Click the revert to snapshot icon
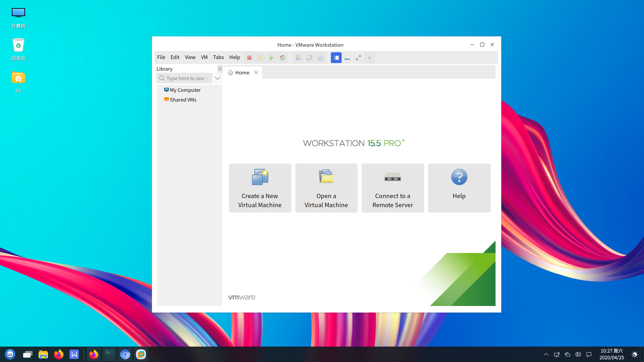The width and height of the screenshot is (644, 362). (309, 58)
